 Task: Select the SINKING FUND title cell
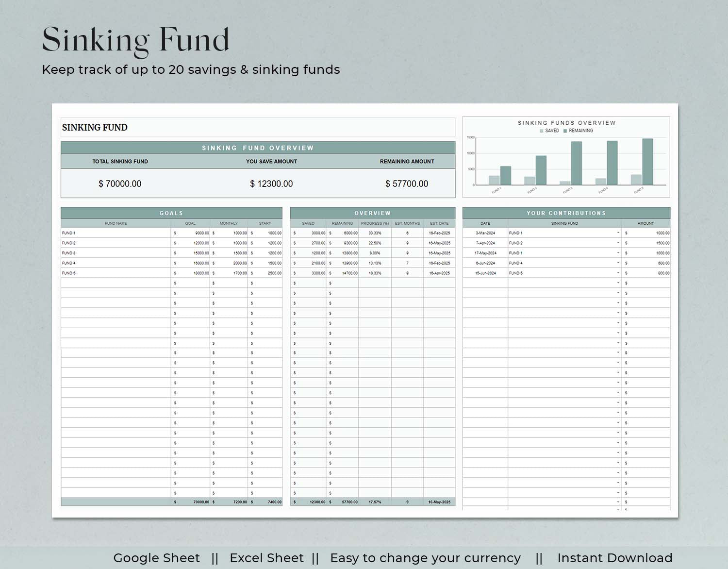(258, 127)
